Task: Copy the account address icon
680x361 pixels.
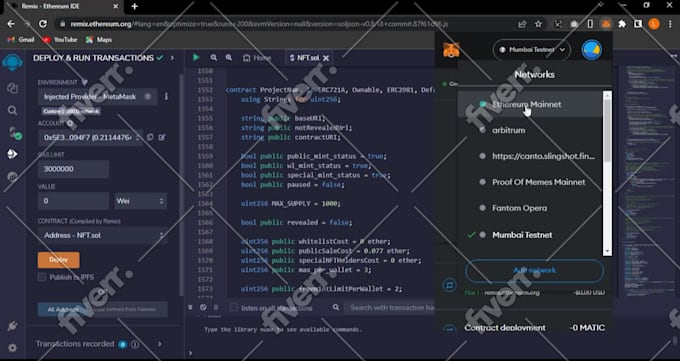Action: point(150,137)
